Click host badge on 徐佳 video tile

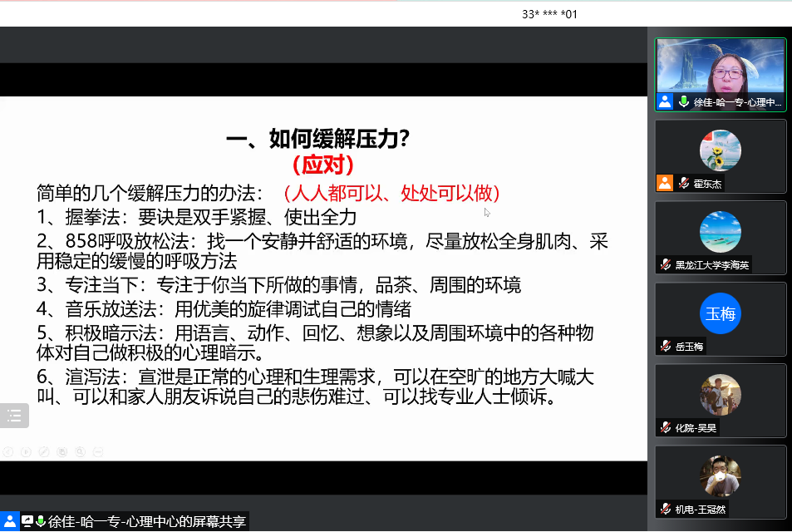[x=665, y=101]
